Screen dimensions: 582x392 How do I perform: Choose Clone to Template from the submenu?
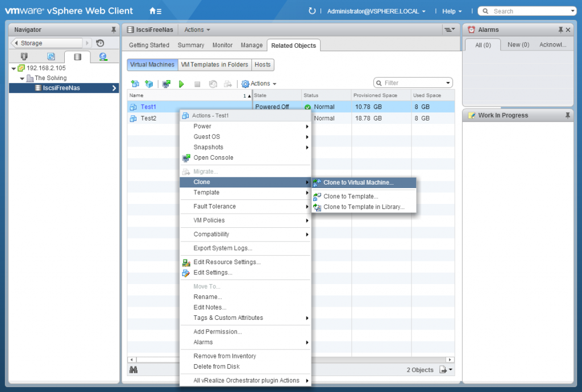pyautogui.click(x=350, y=197)
